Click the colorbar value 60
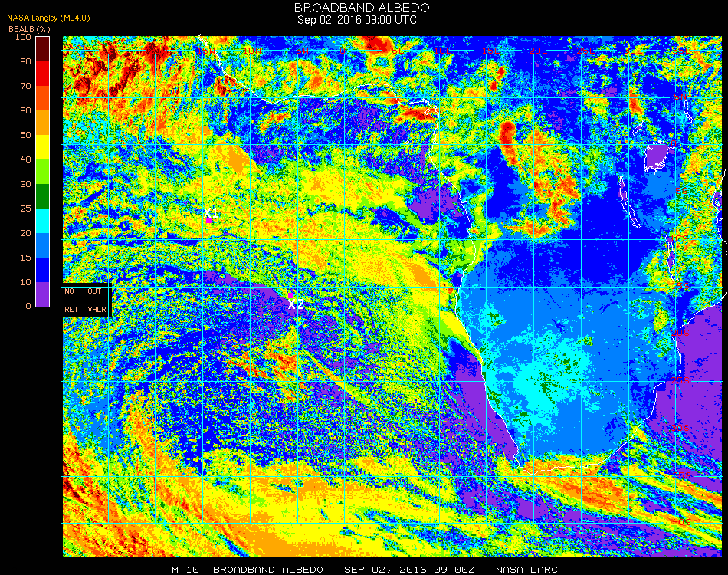 pos(25,110)
